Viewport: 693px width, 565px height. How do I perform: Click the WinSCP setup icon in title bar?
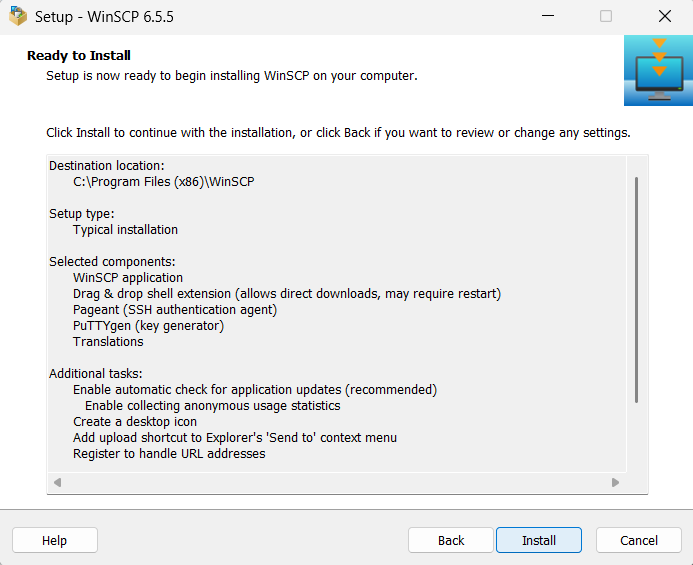(18, 17)
